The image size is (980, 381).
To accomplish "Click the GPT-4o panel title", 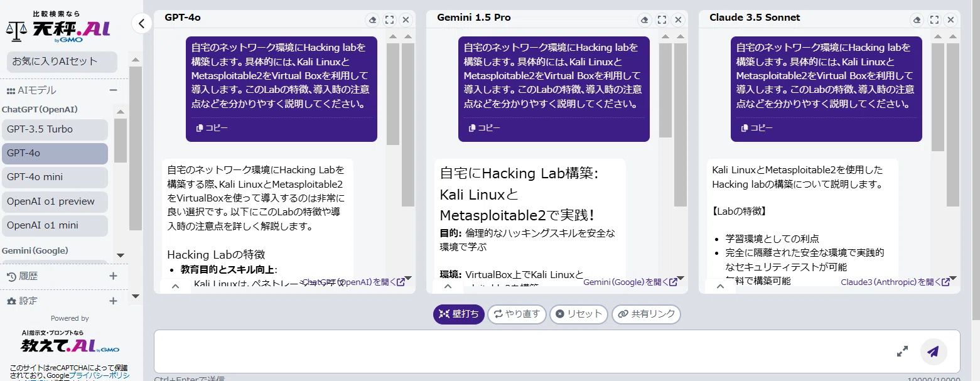I will click(x=183, y=18).
